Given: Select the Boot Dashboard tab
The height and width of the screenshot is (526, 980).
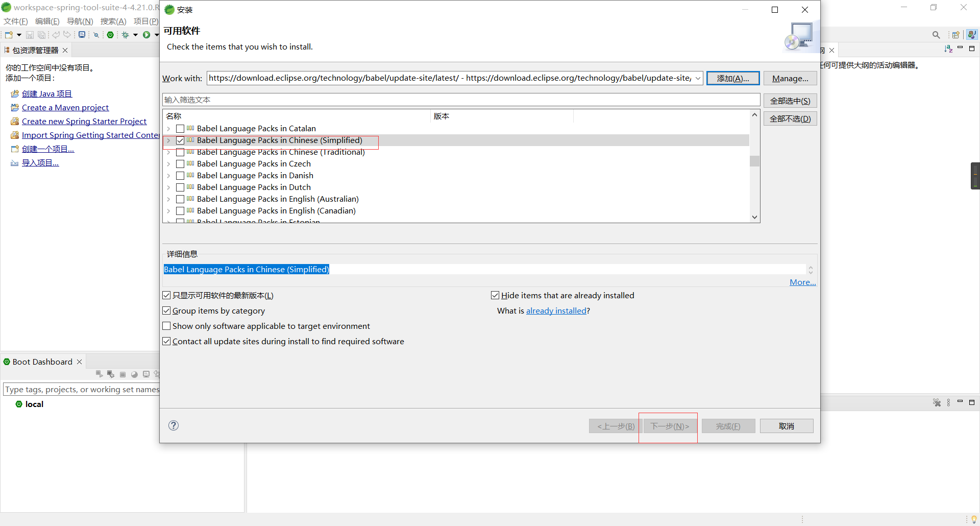Looking at the screenshot, I should (x=42, y=362).
